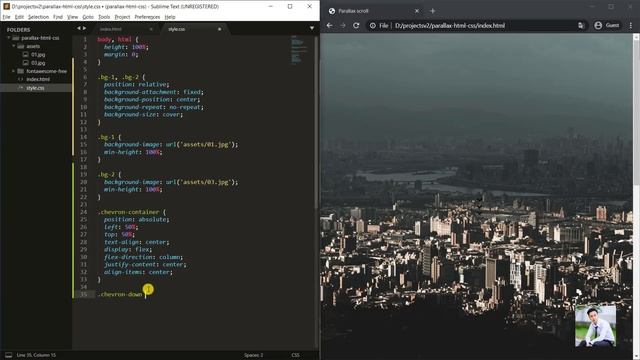Screen dimensions: 640x360
Task: Select style.css in the sidebar
Action: pos(35,88)
